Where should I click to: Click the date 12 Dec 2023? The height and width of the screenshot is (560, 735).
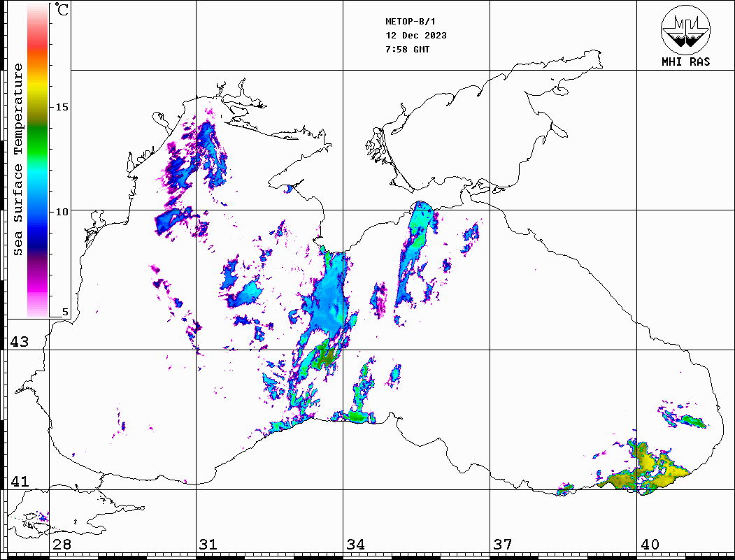[416, 36]
